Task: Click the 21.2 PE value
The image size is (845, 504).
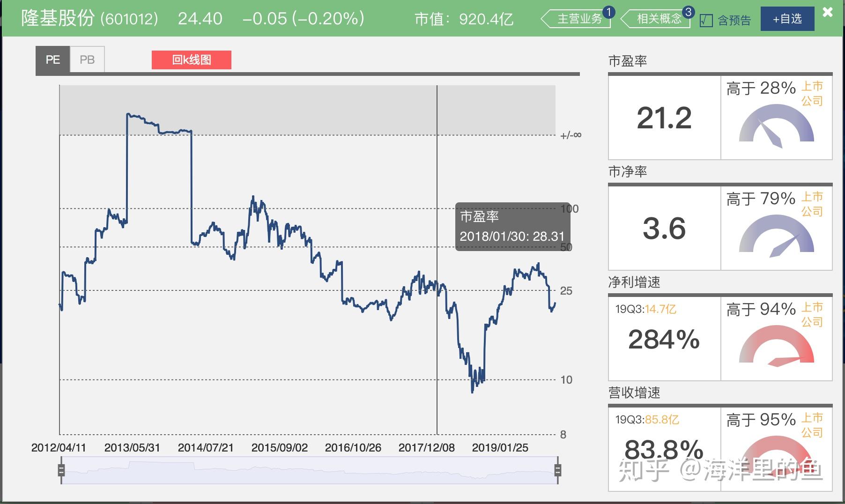Action: coord(664,118)
